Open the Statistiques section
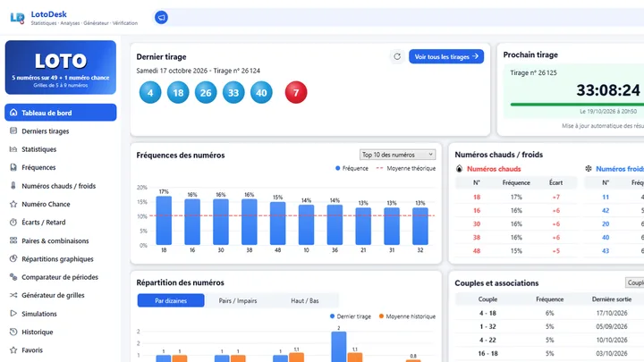Screen dimensions: 644x362 pos(61,149)
